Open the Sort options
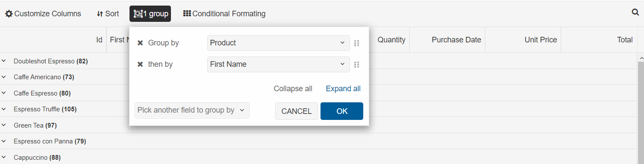Viewport: 644px width, 164px height. coord(108,14)
